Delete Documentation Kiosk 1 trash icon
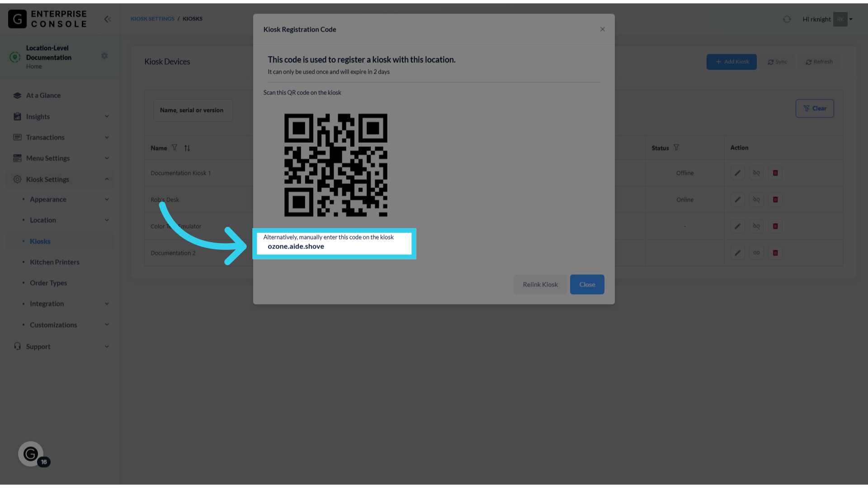 coord(775,173)
